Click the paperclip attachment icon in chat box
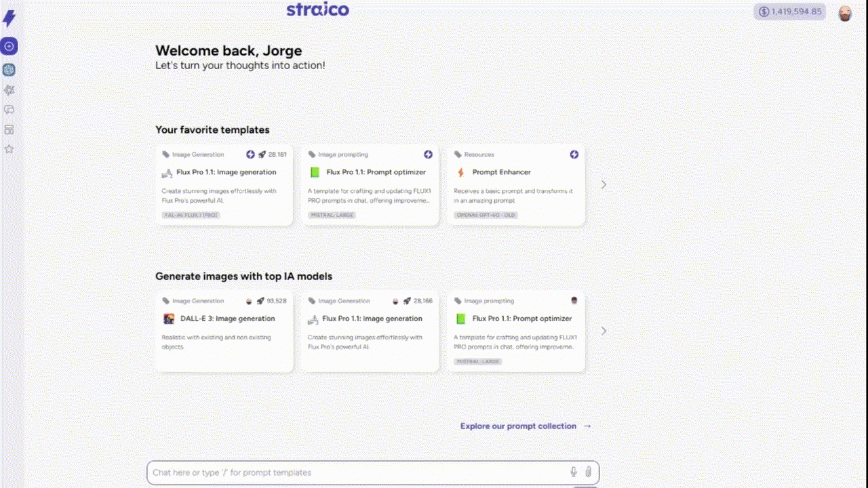This screenshot has height=488, width=868. 588,472
